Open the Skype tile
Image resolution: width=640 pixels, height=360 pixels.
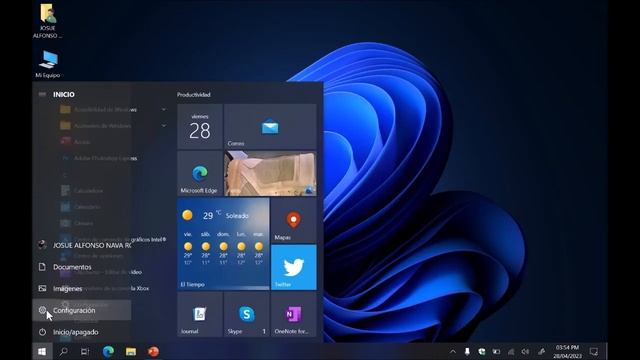(247, 314)
